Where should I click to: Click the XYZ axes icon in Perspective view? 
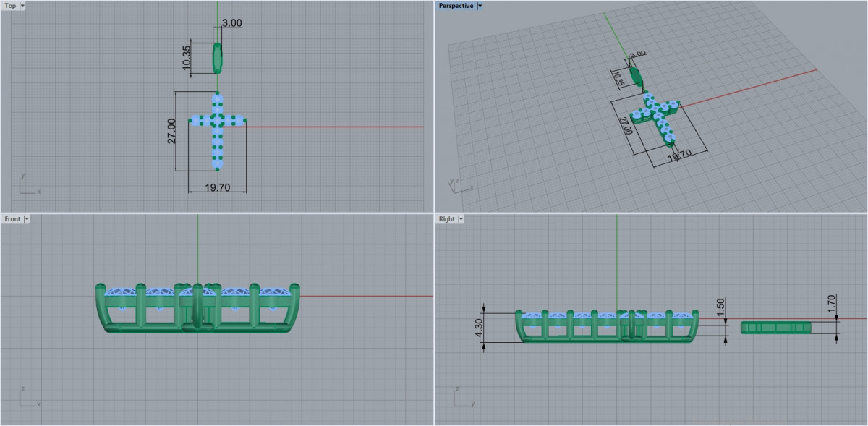click(459, 184)
